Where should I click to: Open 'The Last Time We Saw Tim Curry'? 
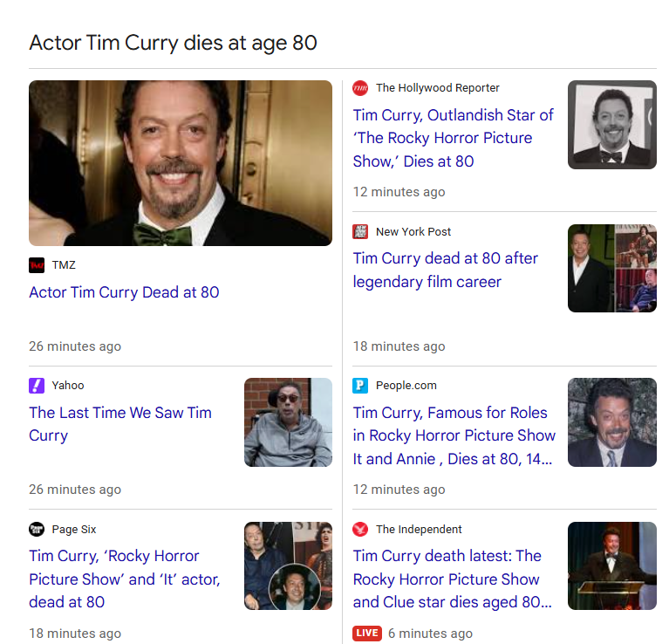pyautogui.click(x=120, y=424)
